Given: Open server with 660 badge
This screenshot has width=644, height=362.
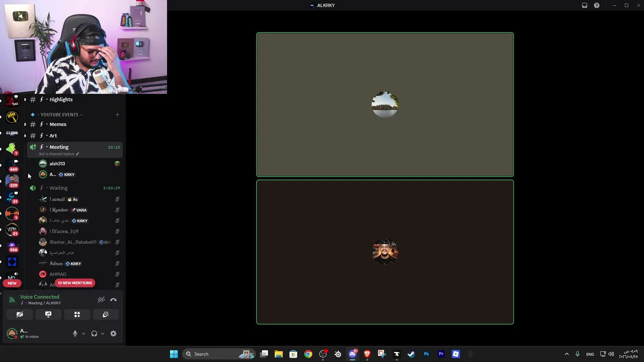Looking at the screenshot, I should [12, 165].
